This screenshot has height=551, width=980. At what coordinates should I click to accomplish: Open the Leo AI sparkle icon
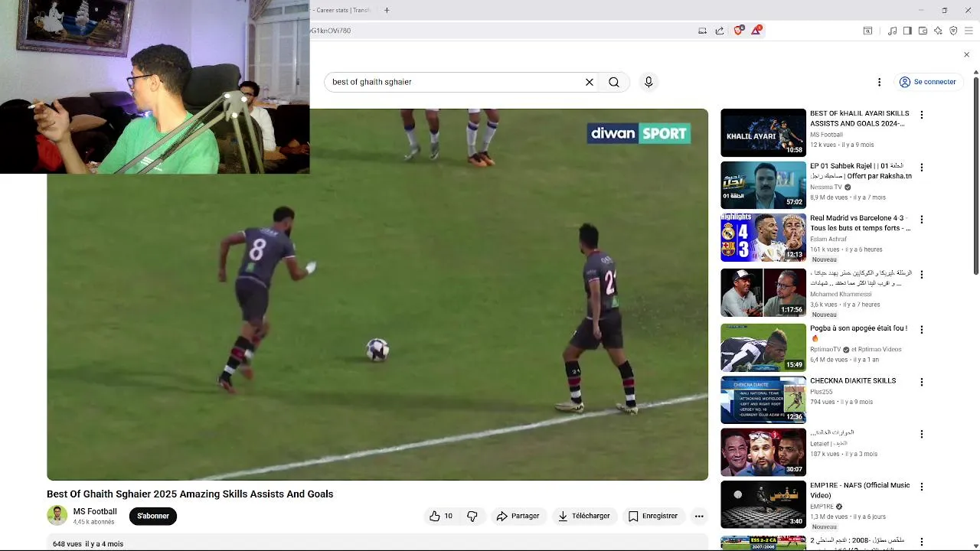coord(938,31)
